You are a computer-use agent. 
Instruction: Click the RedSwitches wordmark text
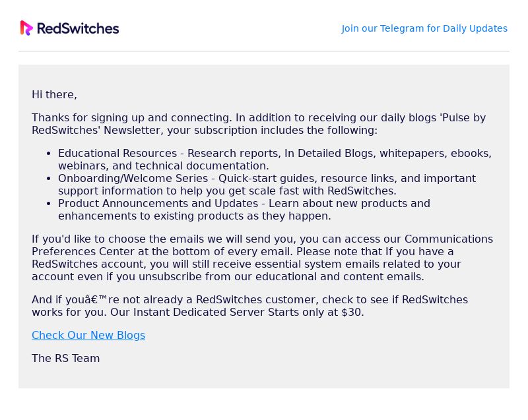(x=78, y=28)
